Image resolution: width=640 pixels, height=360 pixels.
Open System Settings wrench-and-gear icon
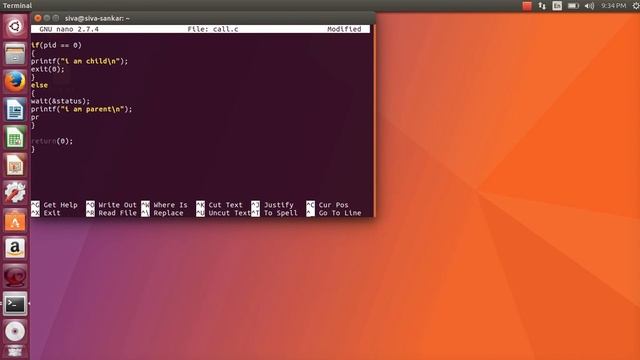pyautogui.click(x=15, y=193)
